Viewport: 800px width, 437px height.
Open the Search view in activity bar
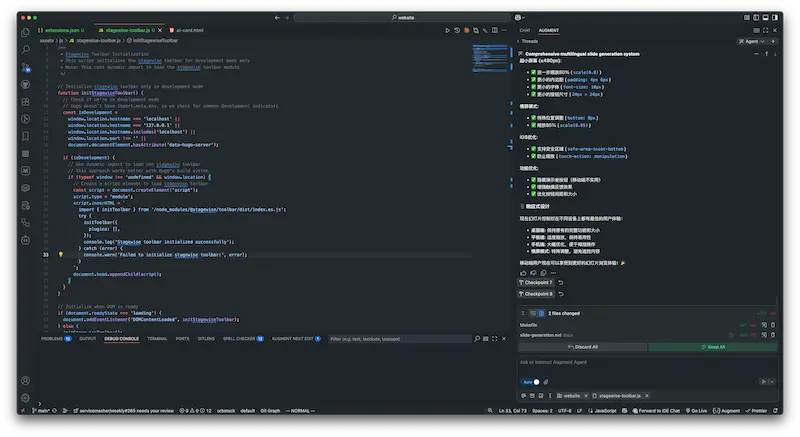point(26,49)
